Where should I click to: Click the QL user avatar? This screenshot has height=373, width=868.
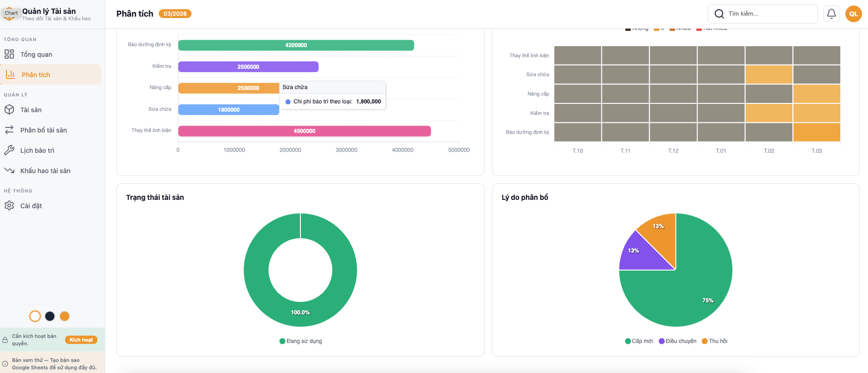point(853,14)
